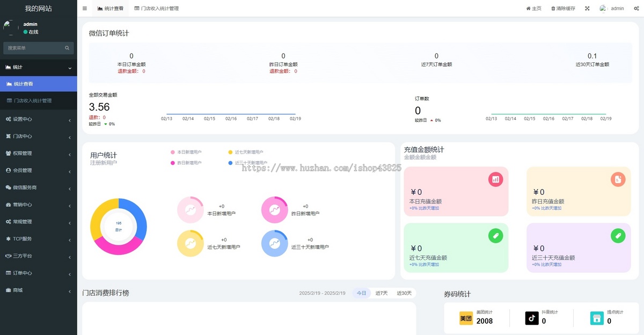The height and width of the screenshot is (335, 644).
Task: Open the admin avatar in top bar
Action: [x=603, y=9]
